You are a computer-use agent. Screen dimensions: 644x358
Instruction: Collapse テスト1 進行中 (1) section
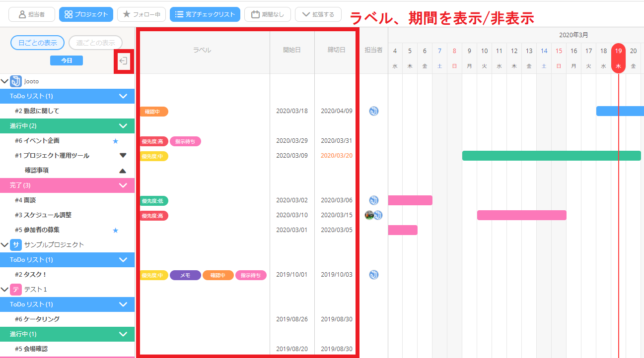pyautogui.click(x=123, y=334)
